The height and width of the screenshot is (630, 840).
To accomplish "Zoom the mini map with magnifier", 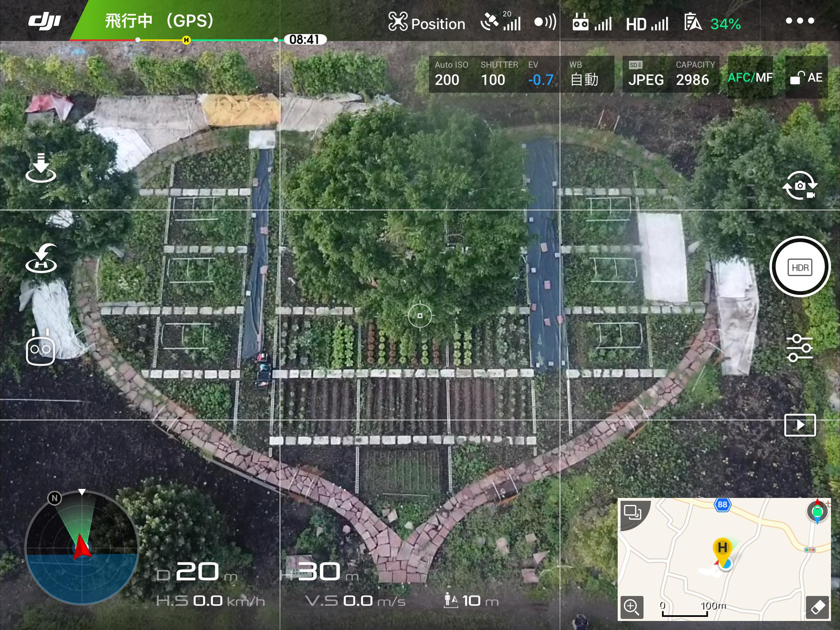I will tap(632, 607).
